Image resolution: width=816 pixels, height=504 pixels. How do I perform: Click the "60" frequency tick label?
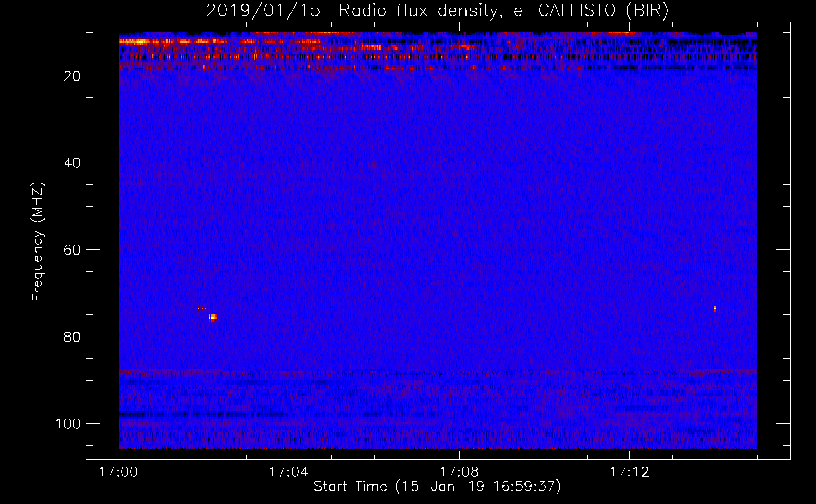[x=73, y=250]
